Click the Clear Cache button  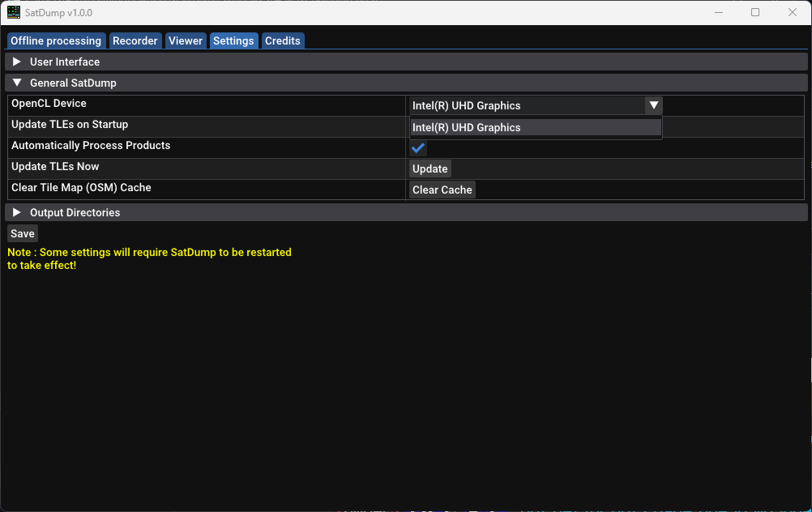[442, 189]
